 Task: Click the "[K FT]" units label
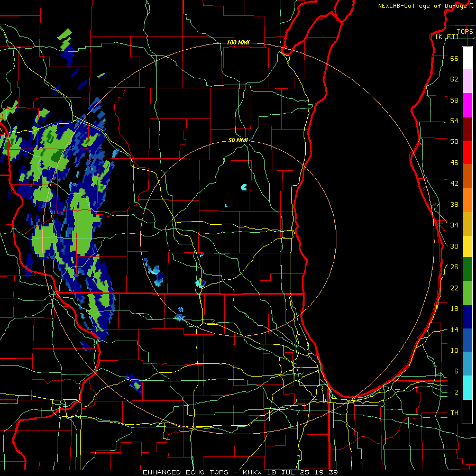(447, 36)
